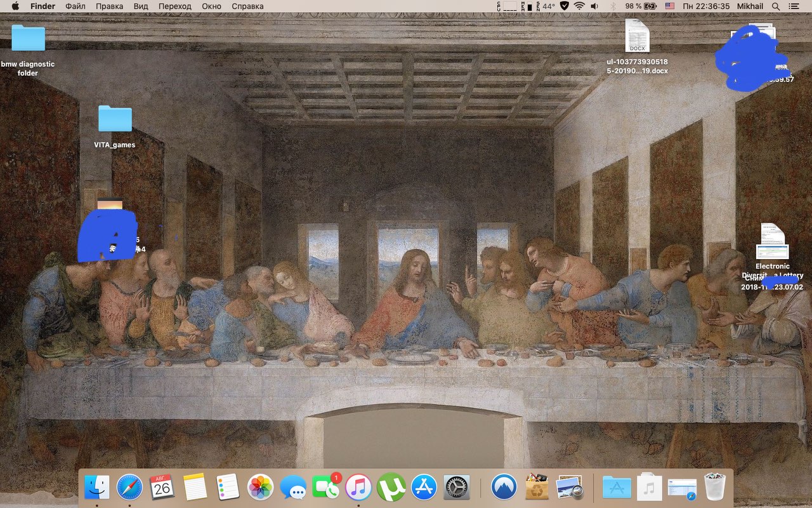Open the Окно menu
Screen dimensions: 812x508
(211, 6)
